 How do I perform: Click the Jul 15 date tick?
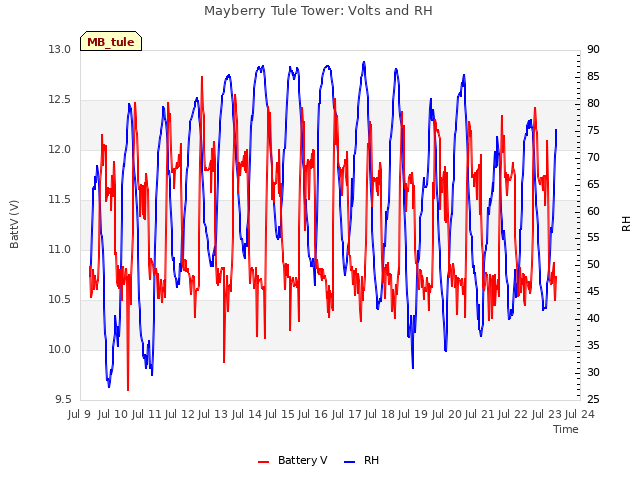pos(279,414)
